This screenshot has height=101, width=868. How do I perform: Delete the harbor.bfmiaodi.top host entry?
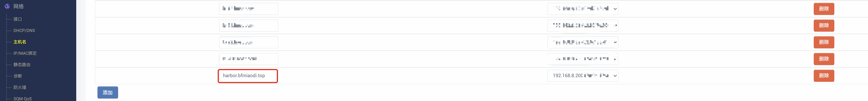tap(824, 76)
